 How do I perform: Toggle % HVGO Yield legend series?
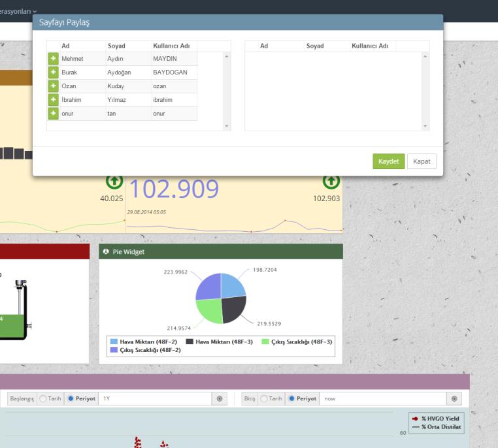[x=436, y=419]
